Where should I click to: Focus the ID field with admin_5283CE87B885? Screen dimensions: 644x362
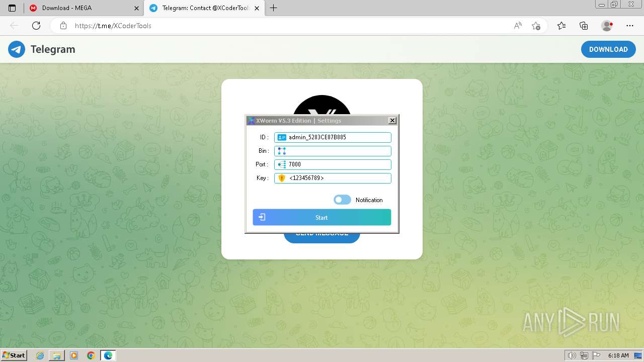(x=333, y=137)
